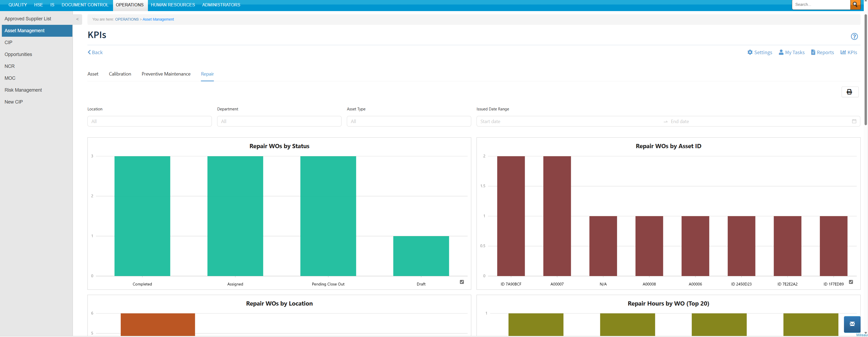
Task: Open My Tasks user icon
Action: pyautogui.click(x=781, y=52)
